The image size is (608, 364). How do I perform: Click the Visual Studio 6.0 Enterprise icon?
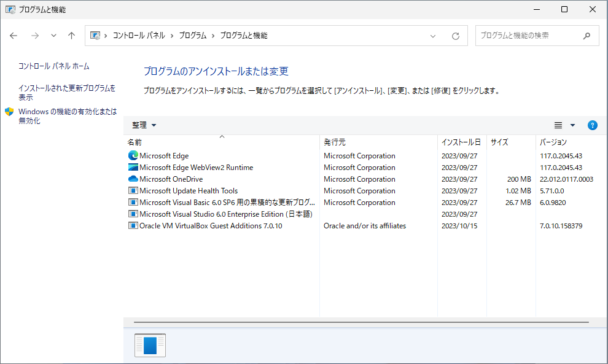coord(133,214)
